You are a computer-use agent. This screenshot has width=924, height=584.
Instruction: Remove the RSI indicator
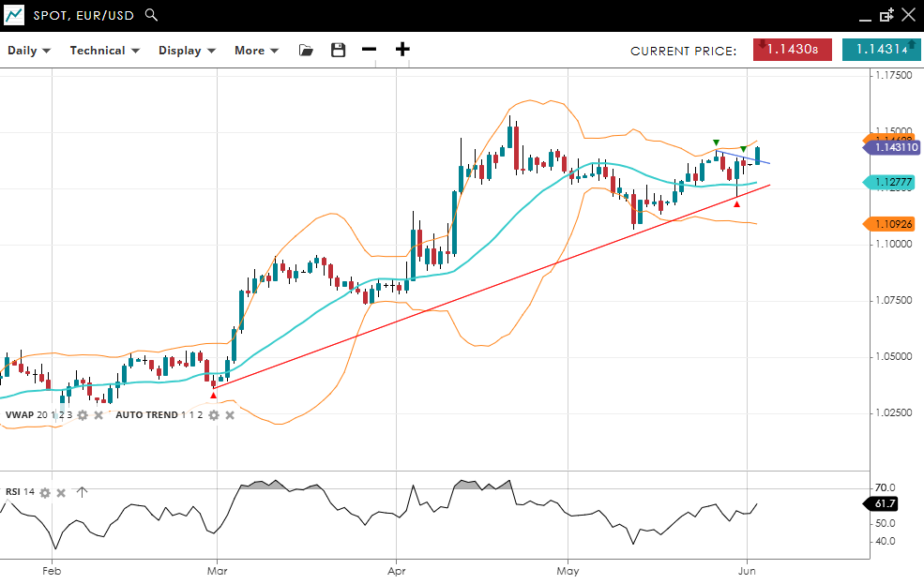pos(61,492)
